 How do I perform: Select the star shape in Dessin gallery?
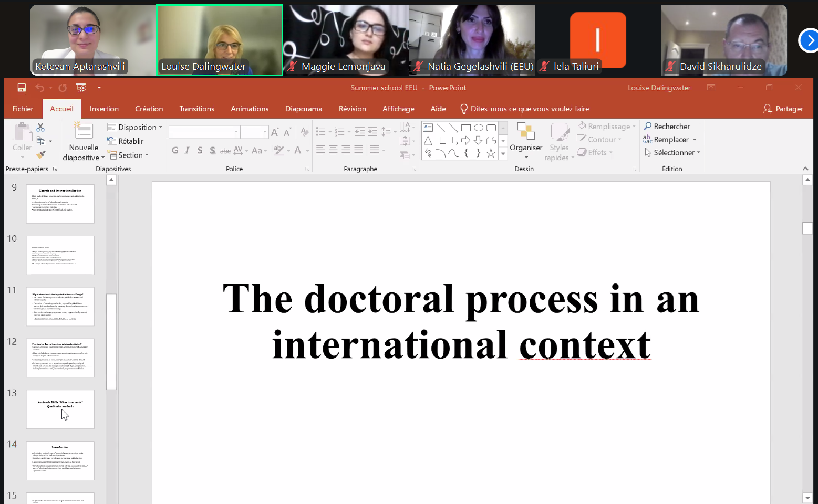(491, 153)
